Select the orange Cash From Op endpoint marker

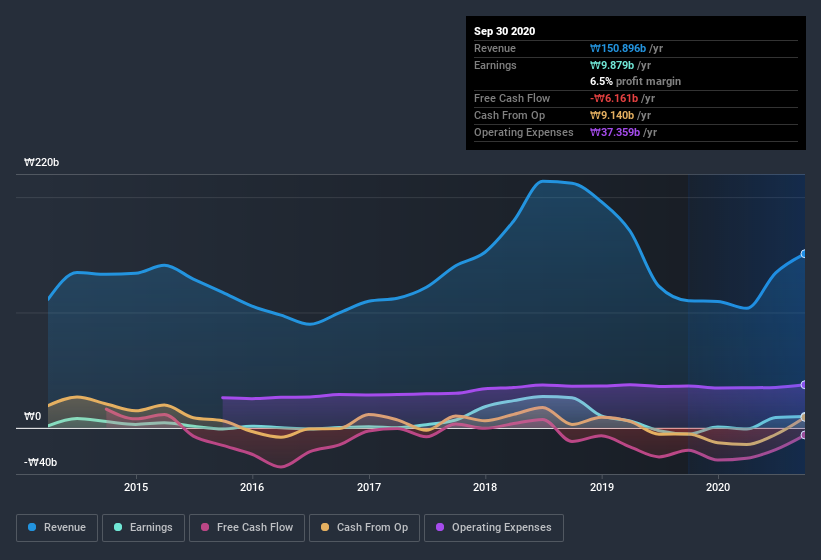coord(804,417)
